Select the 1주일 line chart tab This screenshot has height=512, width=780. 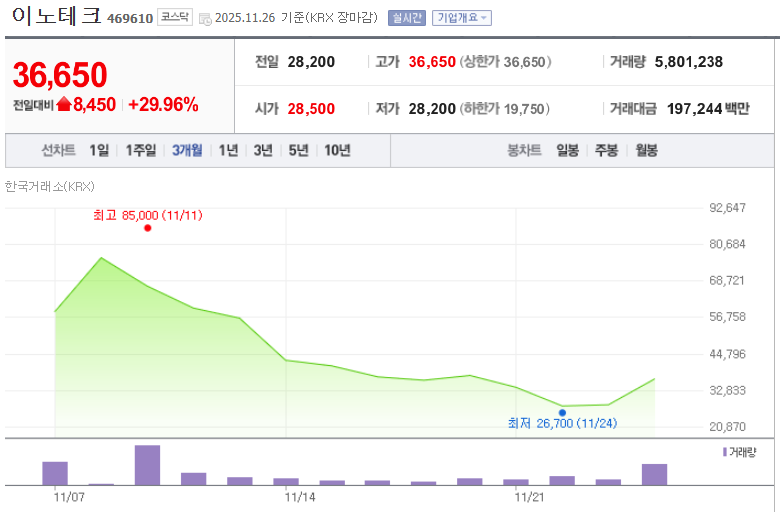(x=141, y=150)
